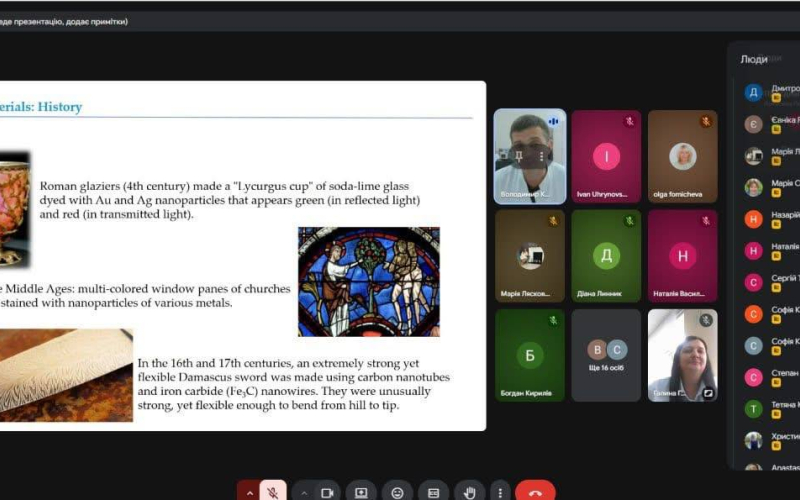Click muted mic icon on Наталія Васил tile
Screen dimensions: 800x500
[706, 221]
